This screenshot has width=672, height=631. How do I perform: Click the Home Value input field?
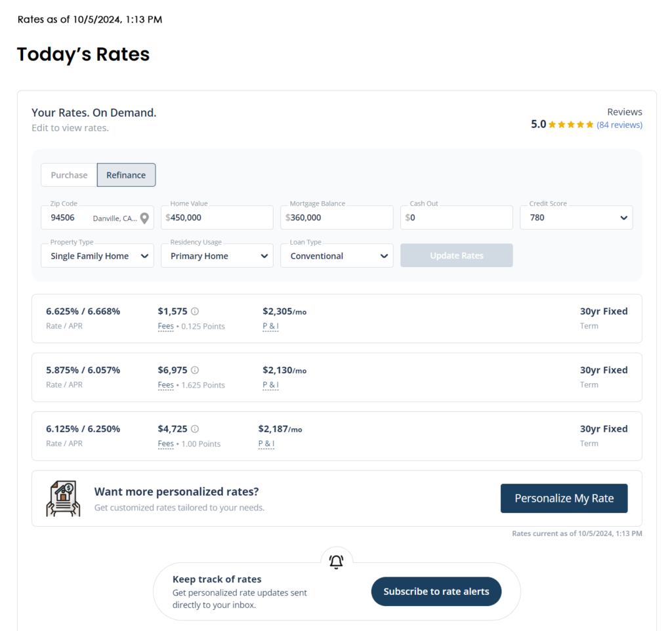[x=217, y=218]
